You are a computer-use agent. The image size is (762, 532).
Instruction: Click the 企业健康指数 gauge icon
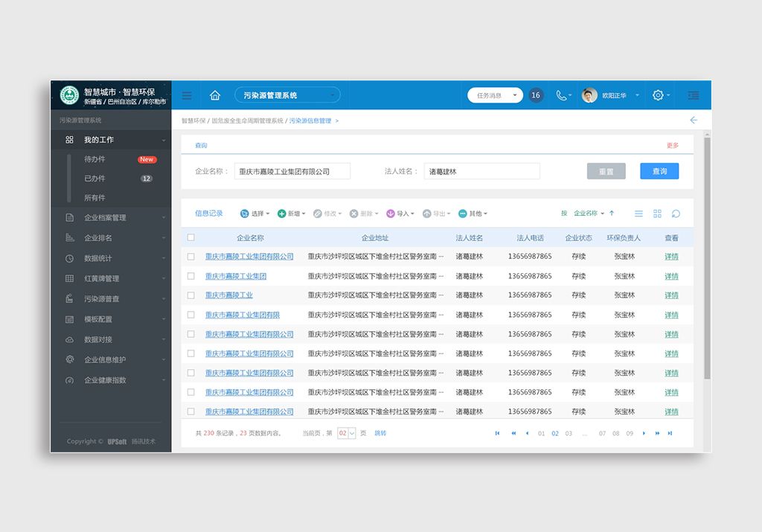click(x=69, y=380)
